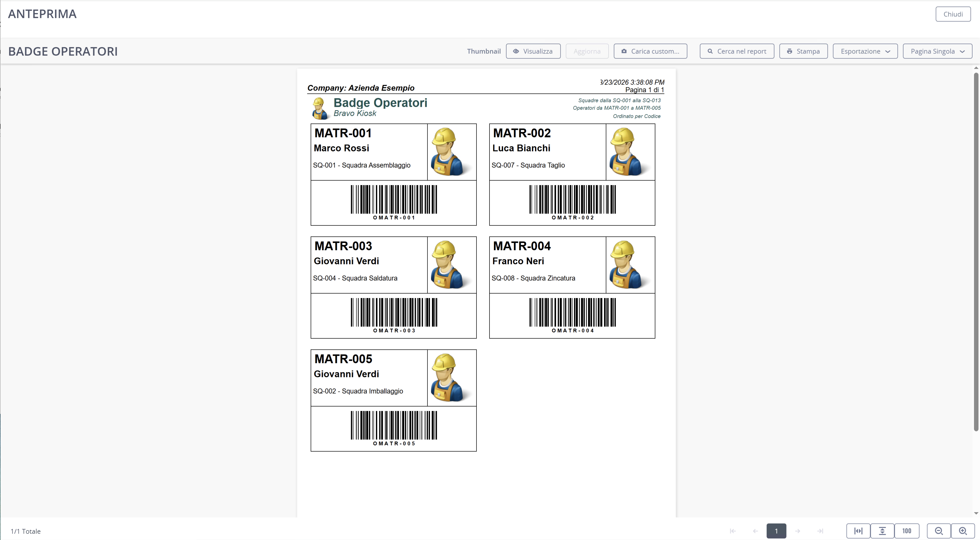980x540 pixels.
Task: Open the Pagina Singola view dropdown
Action: click(x=937, y=51)
